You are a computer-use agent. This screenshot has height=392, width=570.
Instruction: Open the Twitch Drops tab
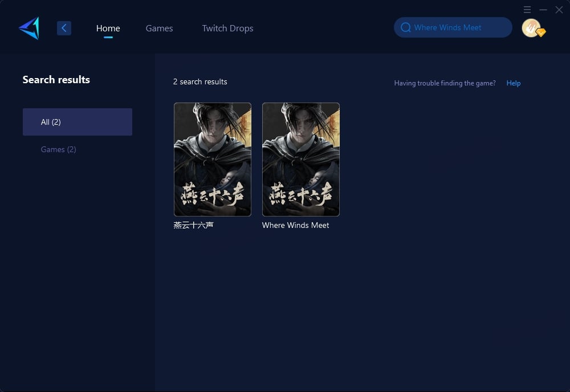[227, 28]
